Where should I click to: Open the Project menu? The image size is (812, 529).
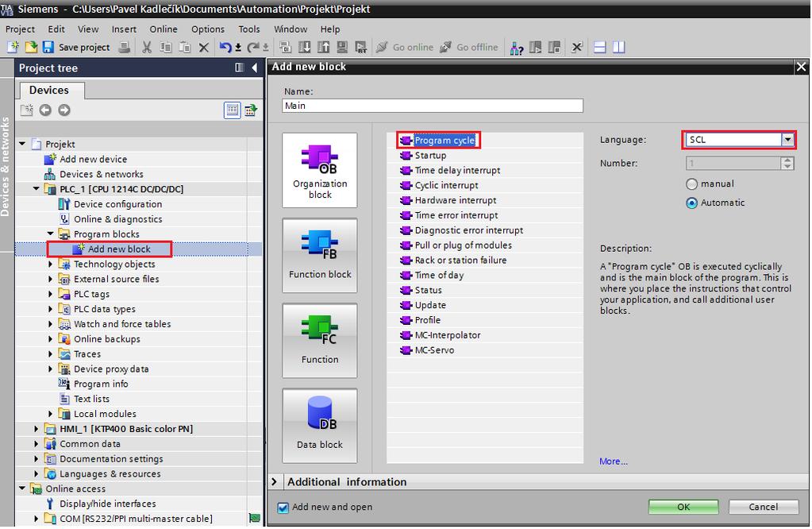coord(20,29)
